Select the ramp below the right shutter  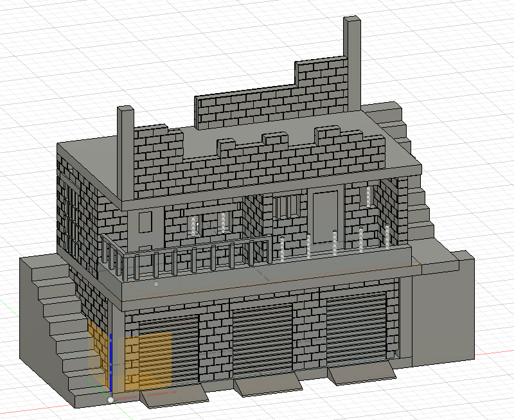point(362,374)
